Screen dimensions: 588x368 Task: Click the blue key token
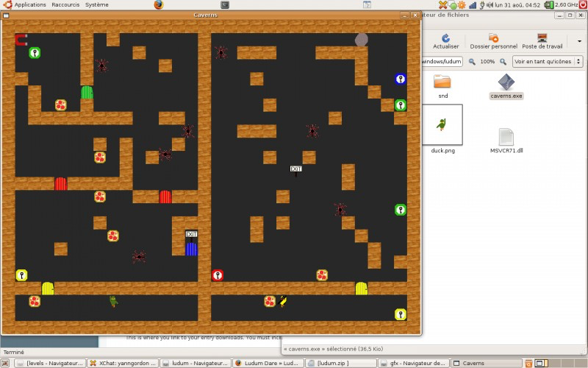(x=401, y=79)
